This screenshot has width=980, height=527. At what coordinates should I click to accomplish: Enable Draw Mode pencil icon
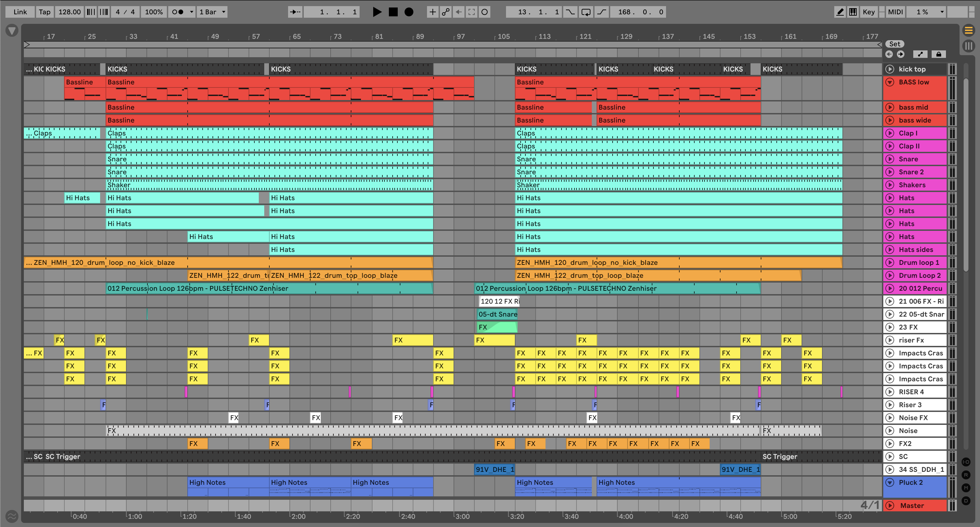(840, 12)
